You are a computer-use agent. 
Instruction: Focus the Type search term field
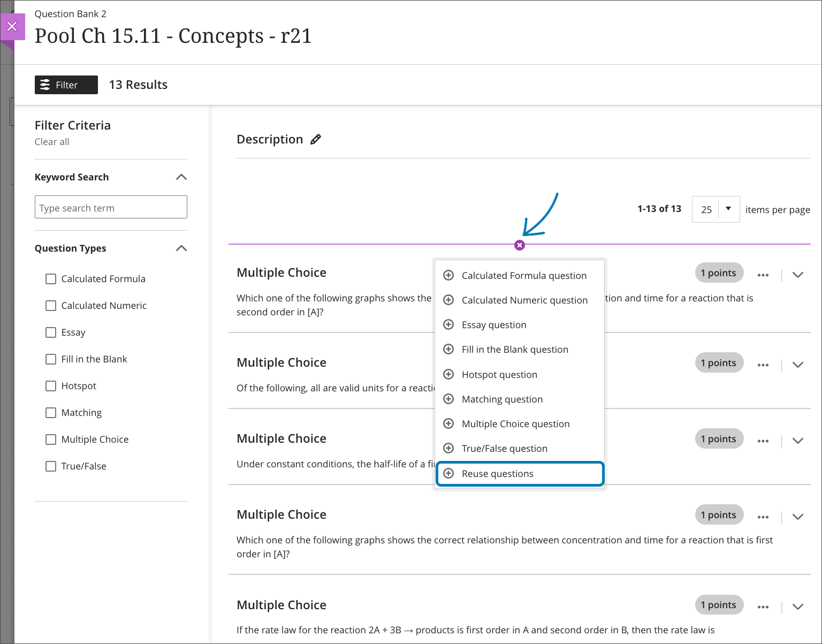[111, 207]
